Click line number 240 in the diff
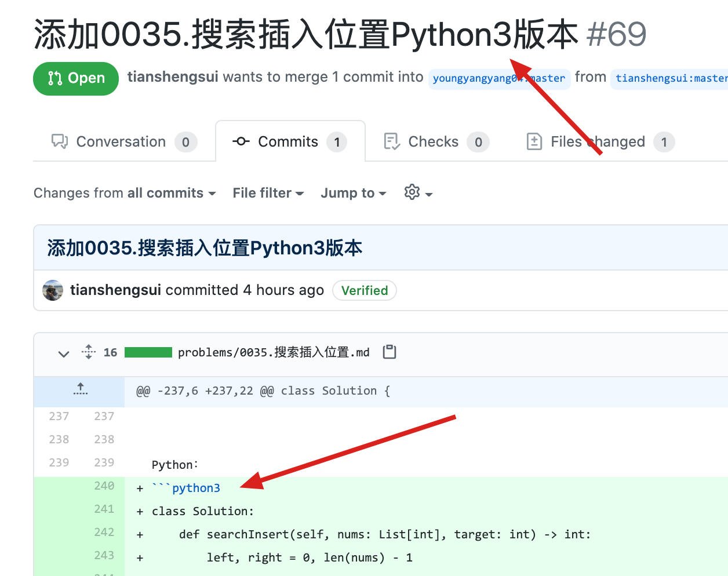This screenshot has width=728, height=576. tap(104, 486)
